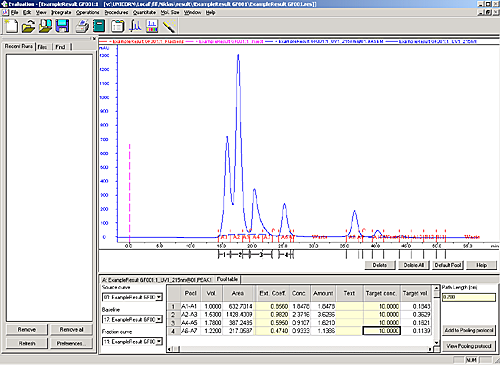
Task: Click the Path Length input field
Action: coord(469,297)
